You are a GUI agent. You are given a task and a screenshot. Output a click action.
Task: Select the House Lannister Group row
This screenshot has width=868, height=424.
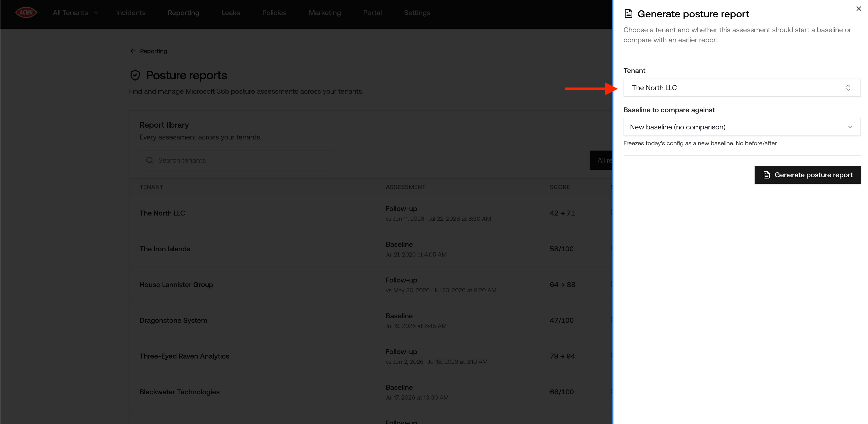pos(371,285)
